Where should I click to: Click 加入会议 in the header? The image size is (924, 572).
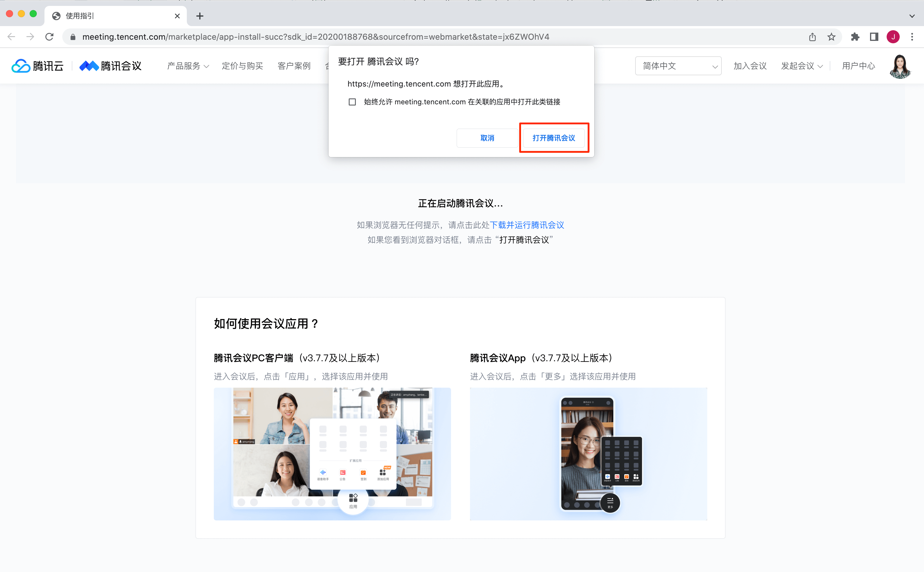point(750,66)
